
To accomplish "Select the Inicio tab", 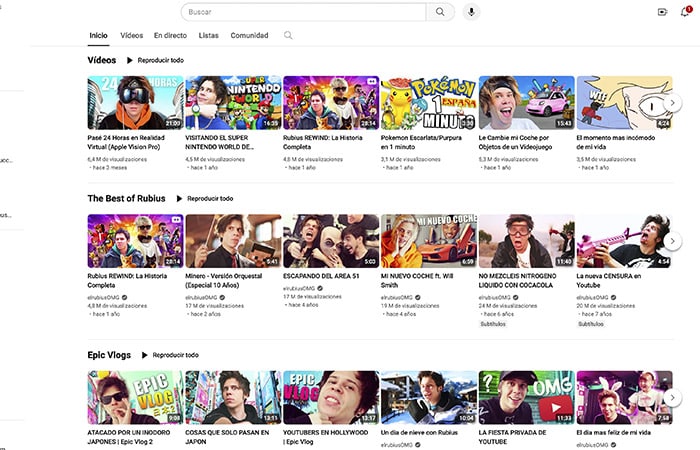I will coord(98,35).
